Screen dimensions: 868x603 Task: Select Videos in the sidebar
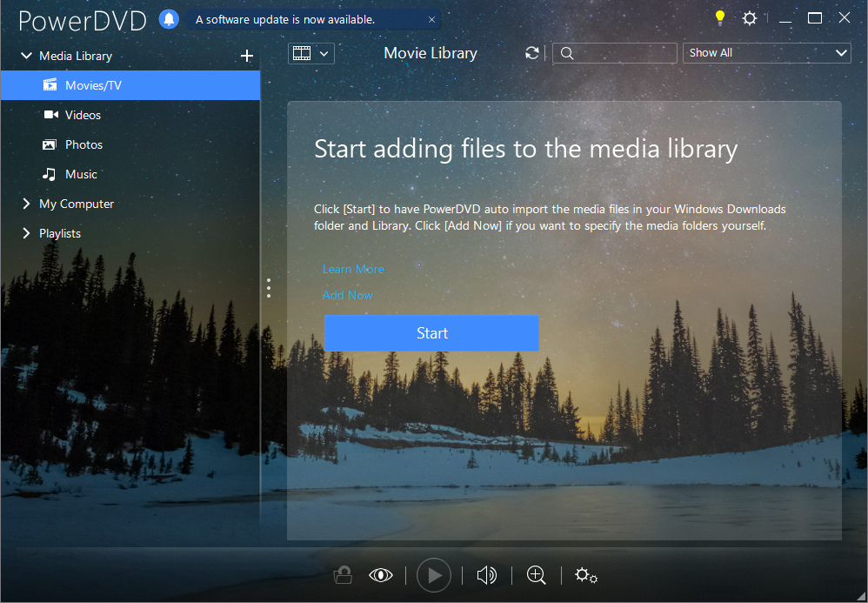click(x=83, y=115)
